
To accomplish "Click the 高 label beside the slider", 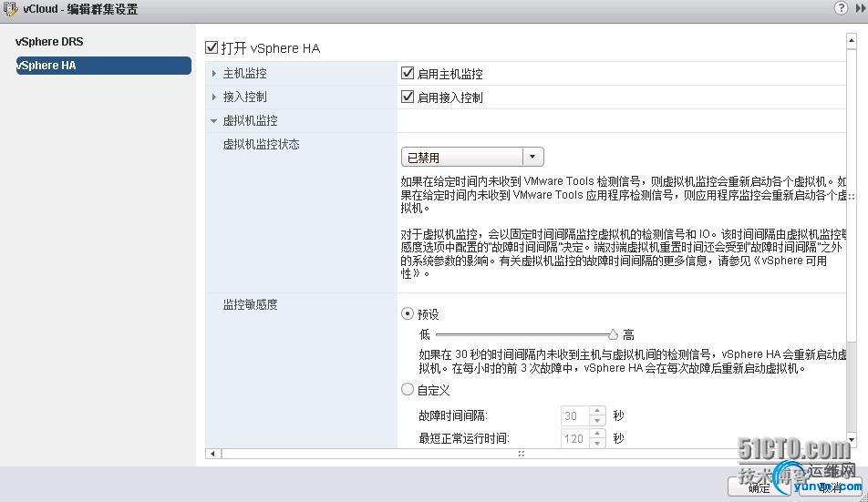I will pos(628,334).
